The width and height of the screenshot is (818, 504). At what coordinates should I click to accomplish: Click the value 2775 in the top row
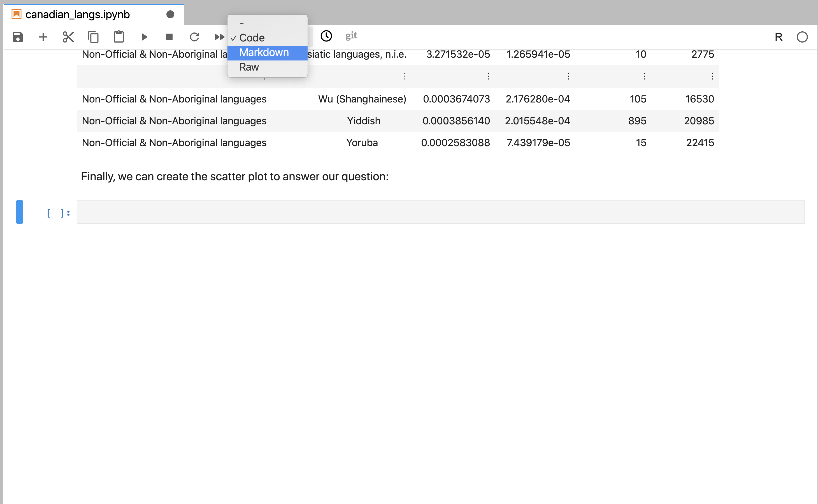click(703, 54)
